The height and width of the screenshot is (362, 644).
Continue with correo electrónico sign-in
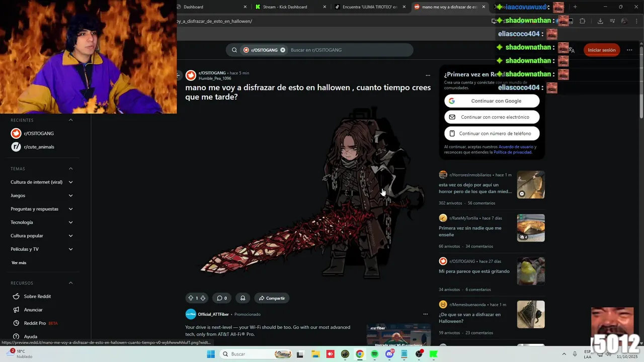(x=492, y=117)
